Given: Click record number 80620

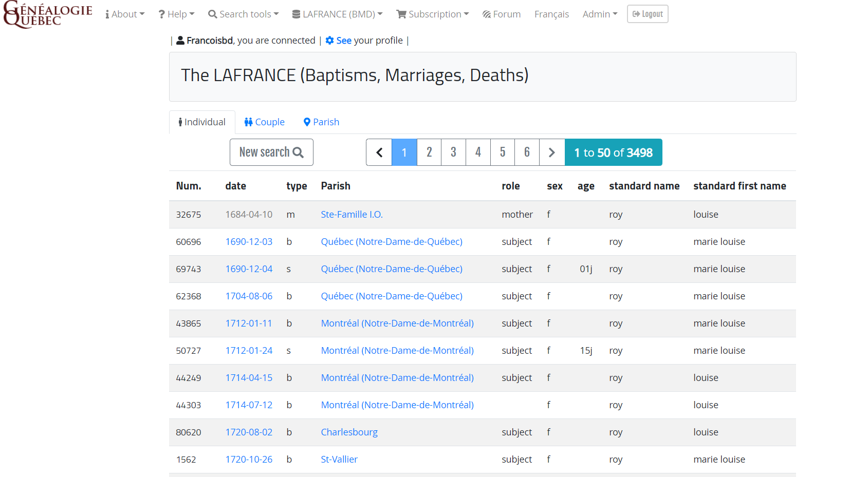Looking at the screenshot, I should click(189, 432).
